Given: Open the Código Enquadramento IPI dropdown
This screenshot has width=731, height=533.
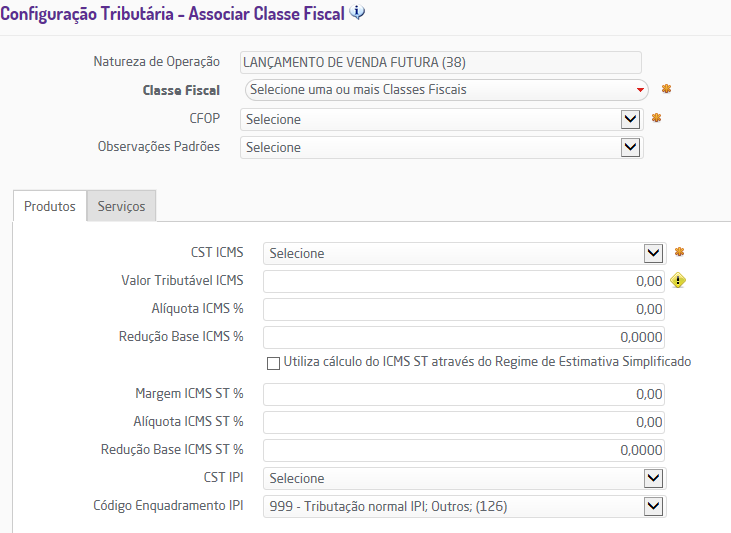Looking at the screenshot, I should [x=464, y=506].
